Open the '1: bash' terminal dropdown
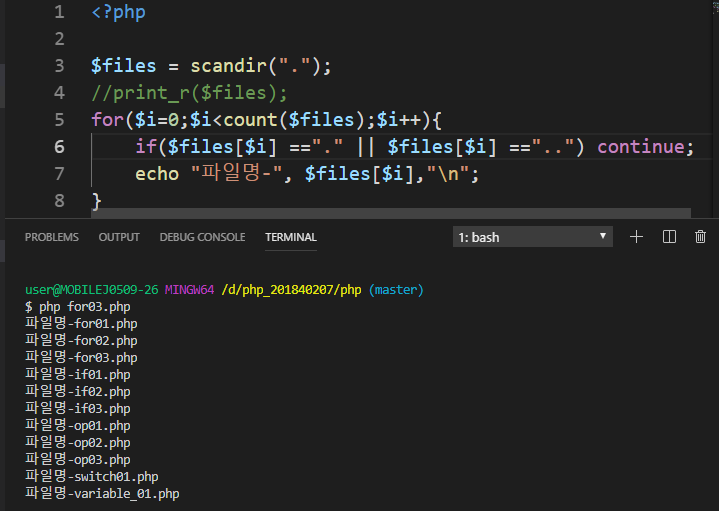Screen dimensions: 719x511 (532, 237)
